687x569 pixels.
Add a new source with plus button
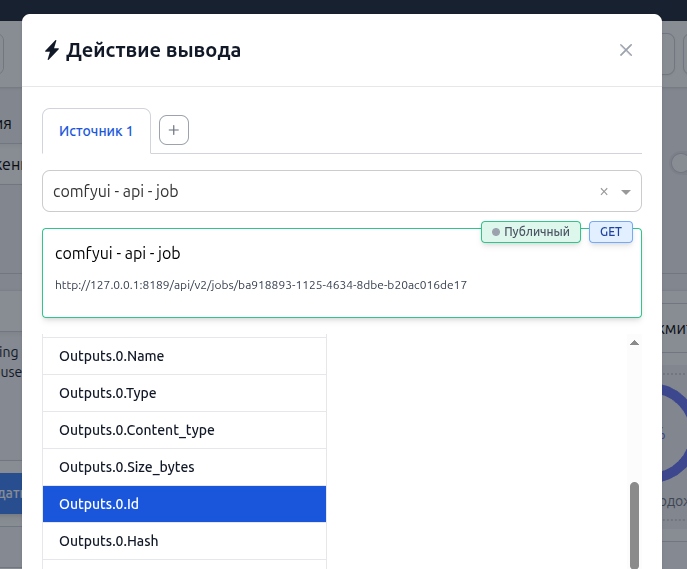(174, 130)
